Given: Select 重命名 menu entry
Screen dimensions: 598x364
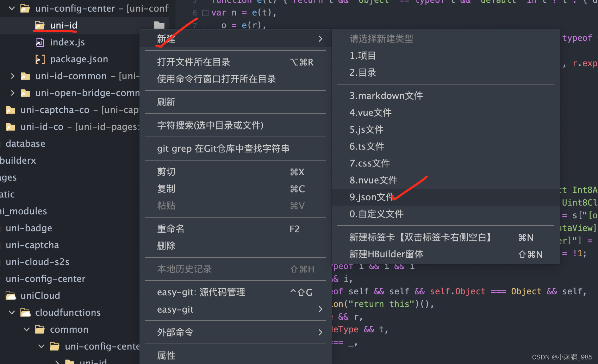Looking at the screenshot, I should point(236,229).
